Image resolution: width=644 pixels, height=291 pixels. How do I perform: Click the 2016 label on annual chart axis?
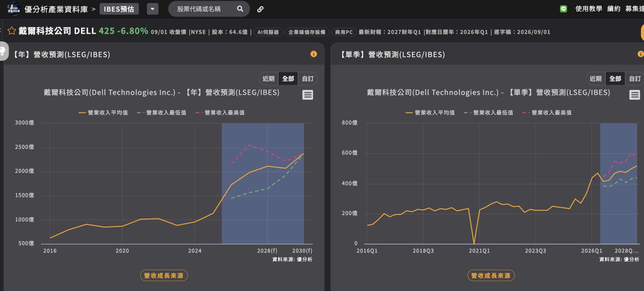point(50,251)
